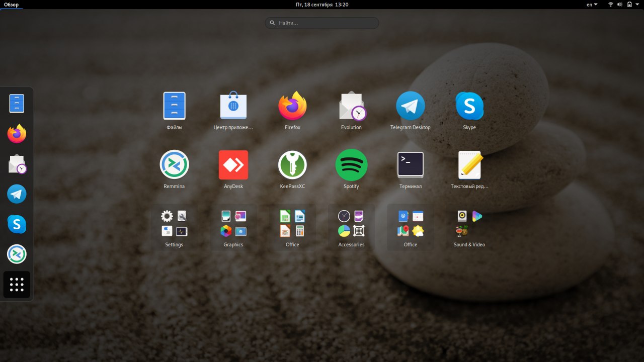Launch Skype from the app grid
This screenshot has height=362, width=644.
pyautogui.click(x=469, y=106)
